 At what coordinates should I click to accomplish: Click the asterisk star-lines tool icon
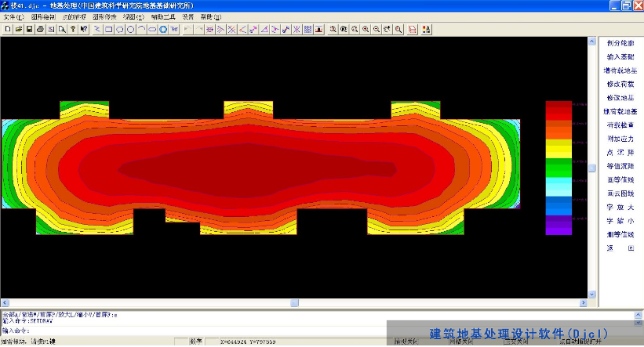(x=297, y=29)
